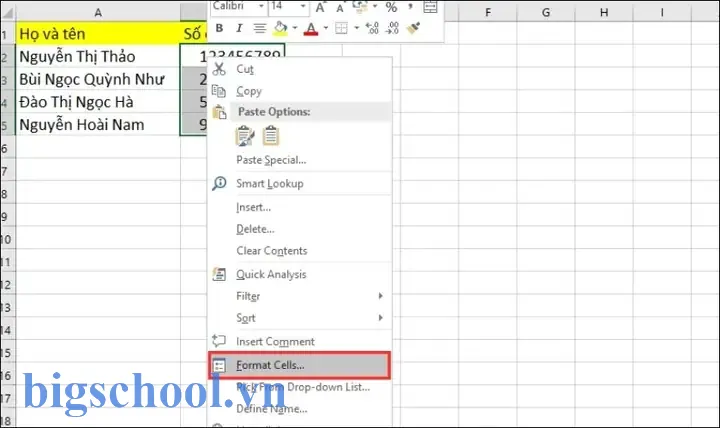Choose Define Name... menu entry
The image size is (720, 428).
click(300, 409)
